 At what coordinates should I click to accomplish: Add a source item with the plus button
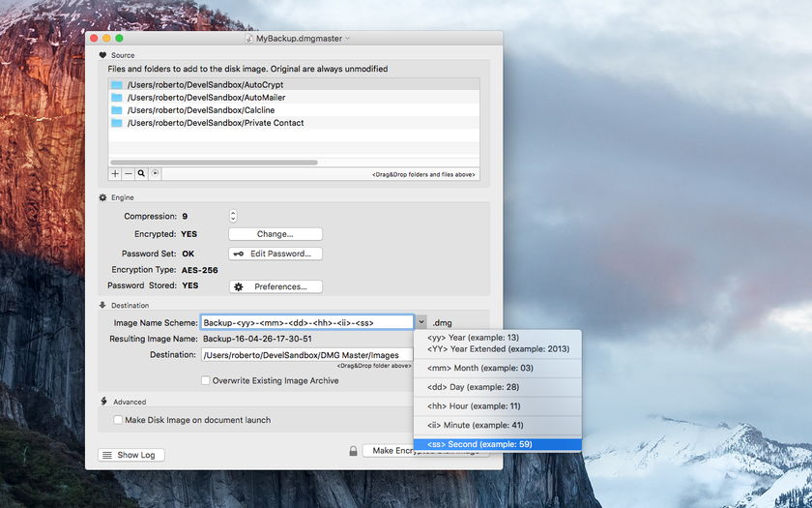(x=115, y=173)
